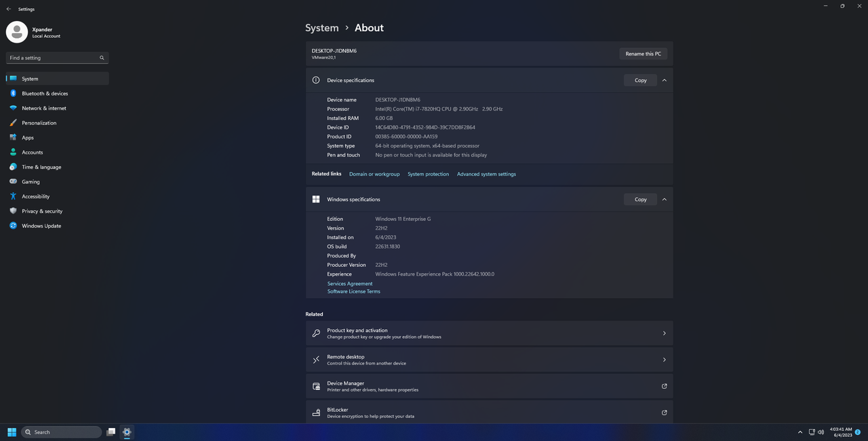Click the BitLocker lock icon
The image size is (868, 441).
pos(316,413)
